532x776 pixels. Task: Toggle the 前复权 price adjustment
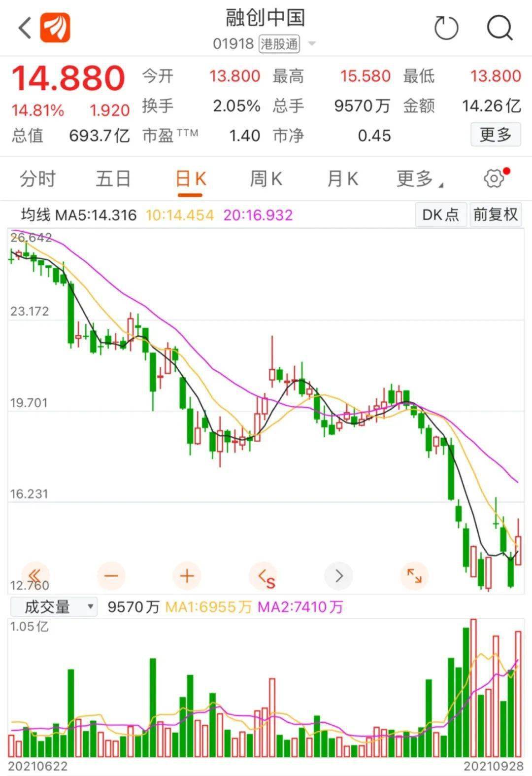(x=495, y=214)
